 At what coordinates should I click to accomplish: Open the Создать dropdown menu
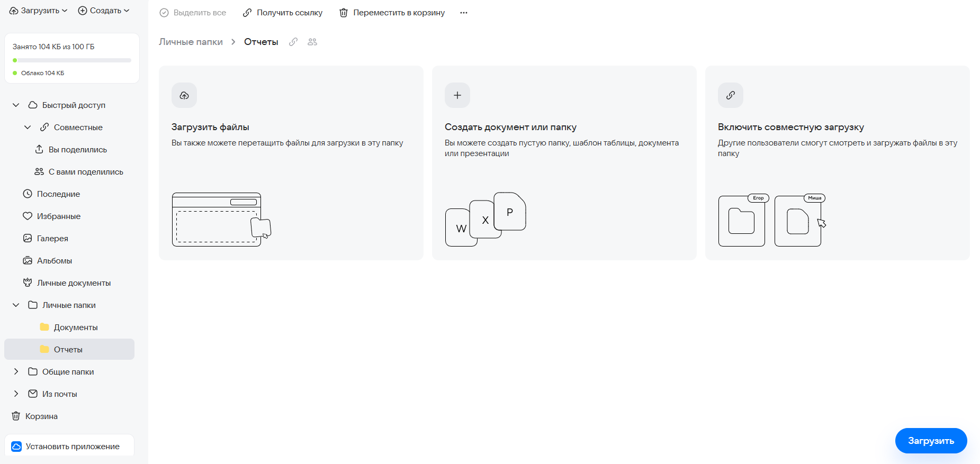pos(104,11)
